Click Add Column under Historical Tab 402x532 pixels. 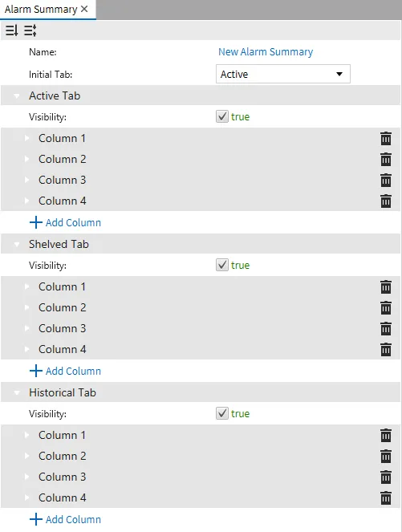(x=65, y=519)
